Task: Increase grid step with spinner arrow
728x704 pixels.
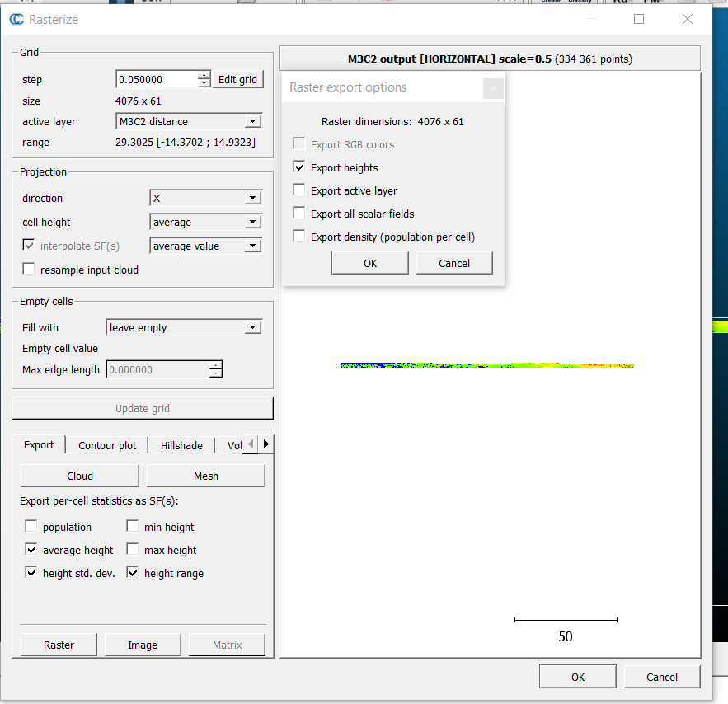Action: click(x=204, y=76)
